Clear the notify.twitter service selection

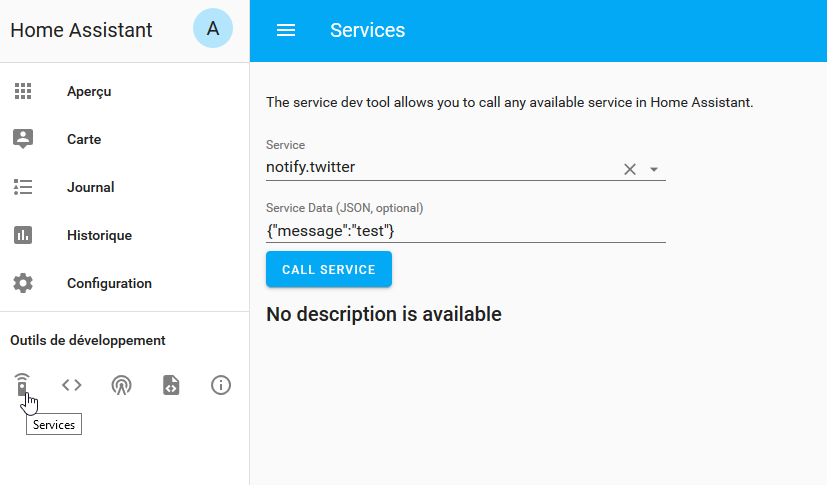[x=630, y=169]
